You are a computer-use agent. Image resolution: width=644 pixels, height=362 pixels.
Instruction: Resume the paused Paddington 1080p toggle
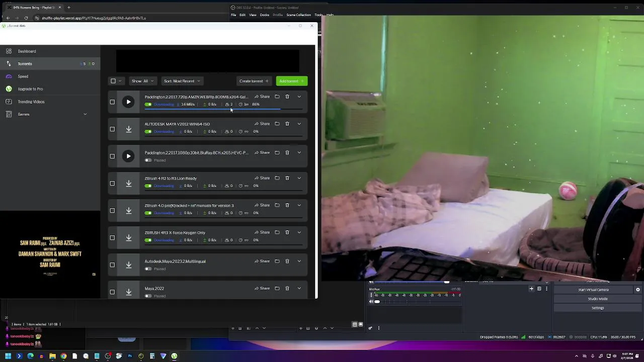click(148, 160)
